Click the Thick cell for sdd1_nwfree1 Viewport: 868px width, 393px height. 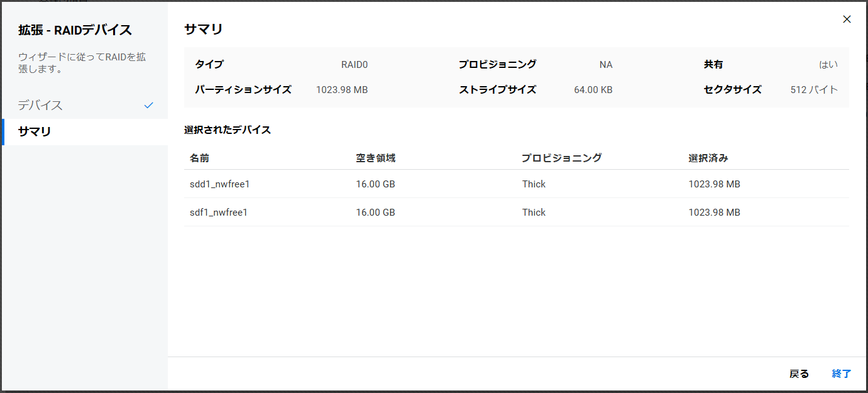pyautogui.click(x=534, y=184)
